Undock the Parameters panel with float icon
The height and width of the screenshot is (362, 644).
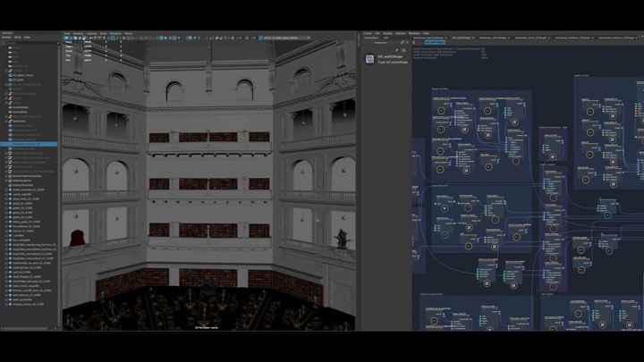(402, 42)
